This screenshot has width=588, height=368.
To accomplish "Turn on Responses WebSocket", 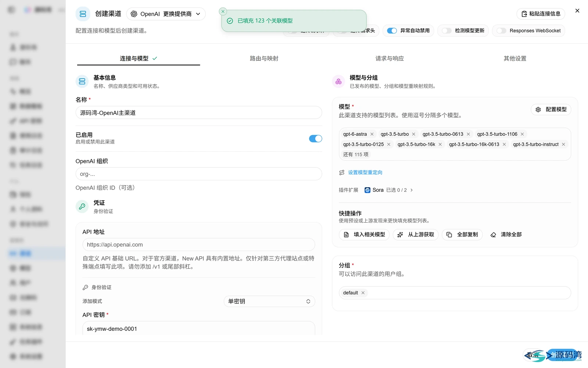I will 502,31.
